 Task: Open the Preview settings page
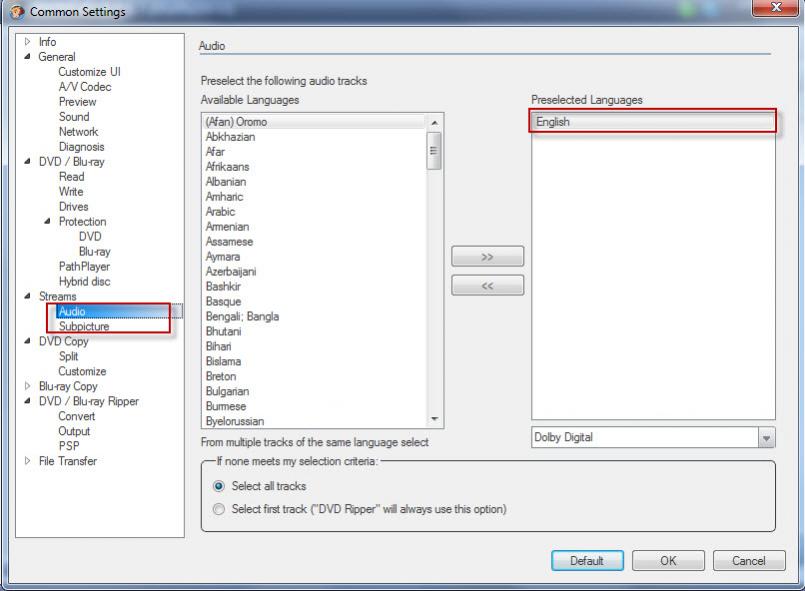pyautogui.click(x=78, y=102)
